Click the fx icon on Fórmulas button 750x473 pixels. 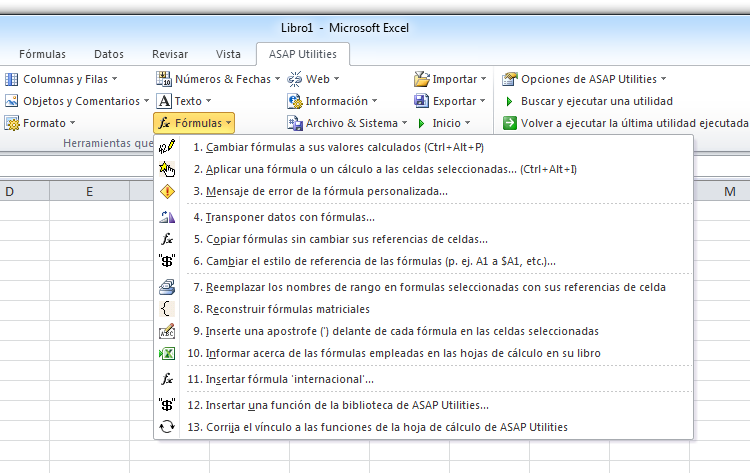pos(165,123)
